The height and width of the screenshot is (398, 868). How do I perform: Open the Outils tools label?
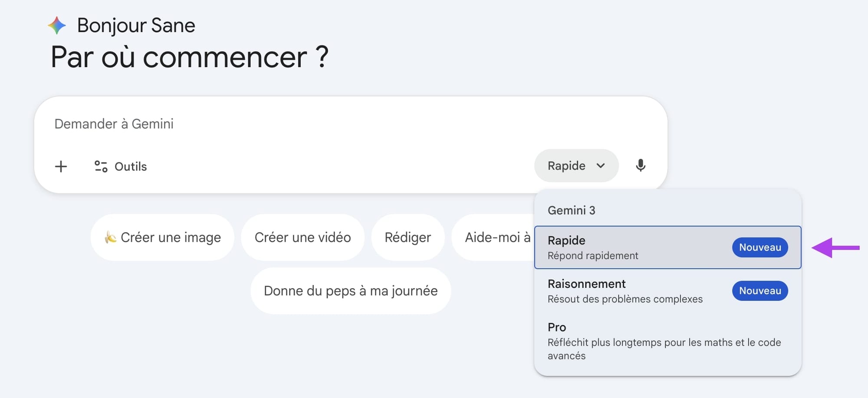pyautogui.click(x=131, y=166)
